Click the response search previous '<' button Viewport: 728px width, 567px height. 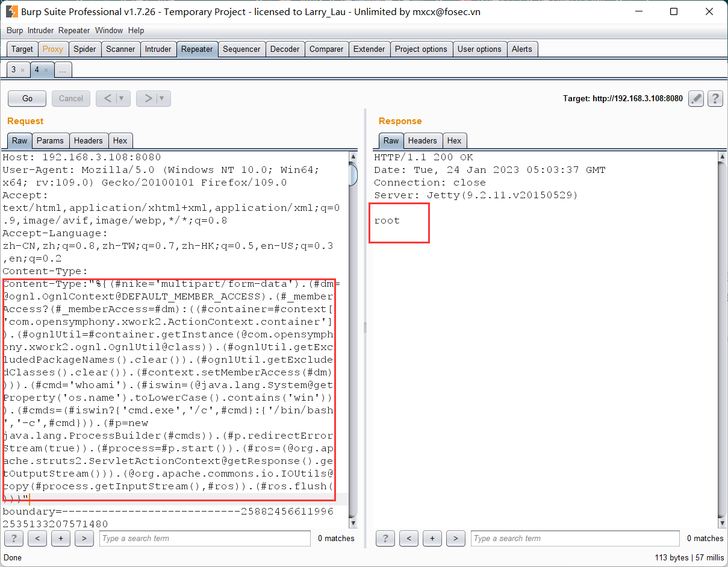click(x=409, y=538)
